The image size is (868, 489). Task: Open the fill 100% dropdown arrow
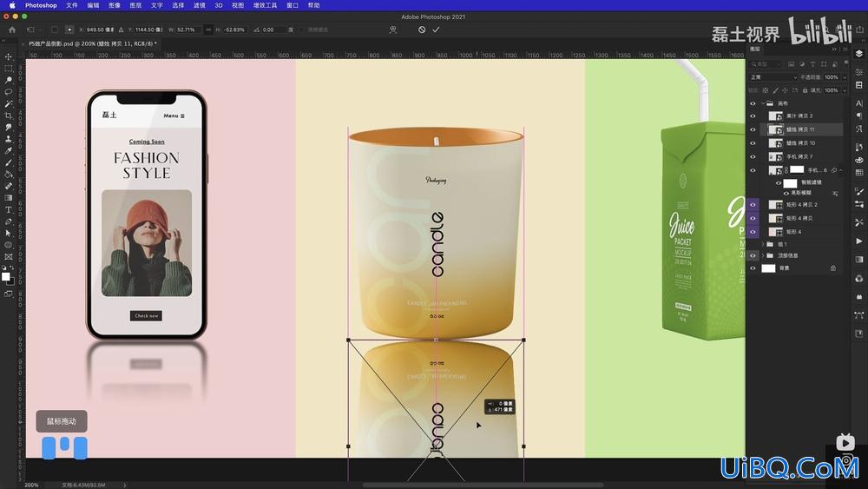pyautogui.click(x=845, y=90)
